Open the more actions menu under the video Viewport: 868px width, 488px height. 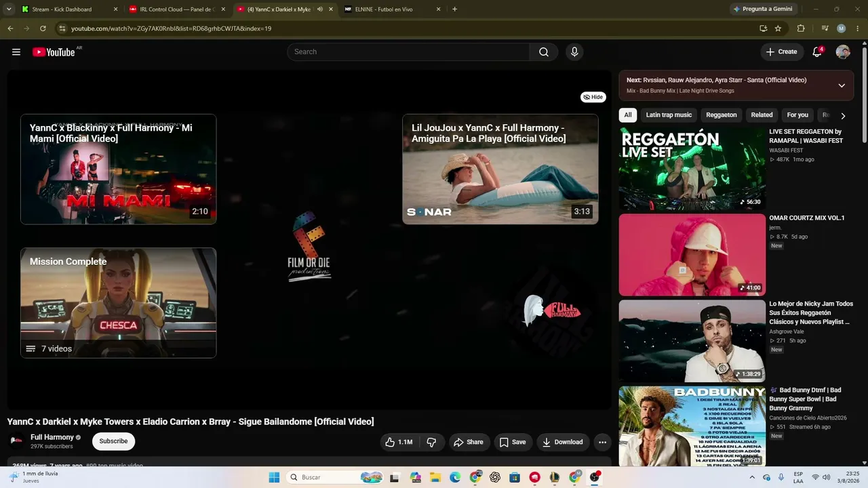click(x=602, y=442)
